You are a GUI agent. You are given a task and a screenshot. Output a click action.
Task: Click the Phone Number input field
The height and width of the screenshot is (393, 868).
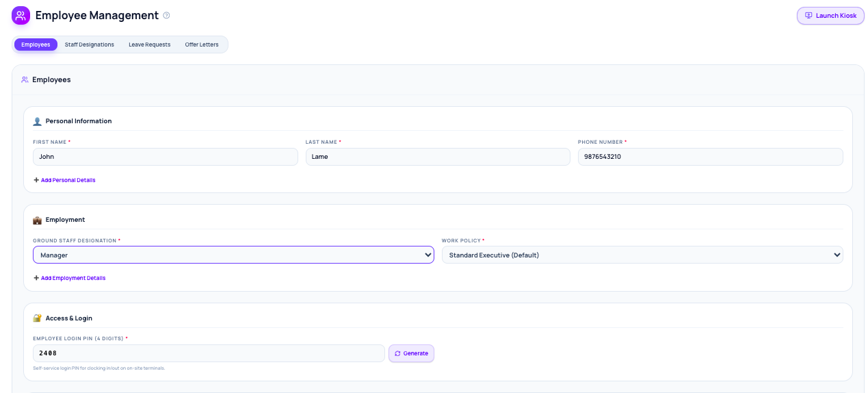[711, 157]
